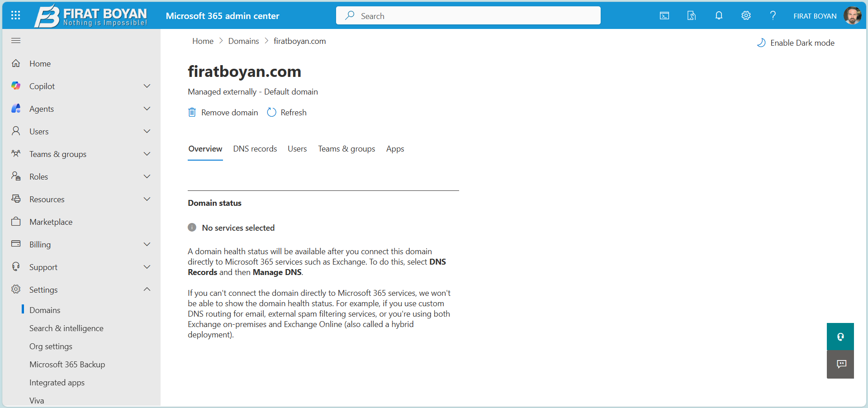Open the settings gear in top bar
The image size is (868, 408).
[x=745, y=15]
